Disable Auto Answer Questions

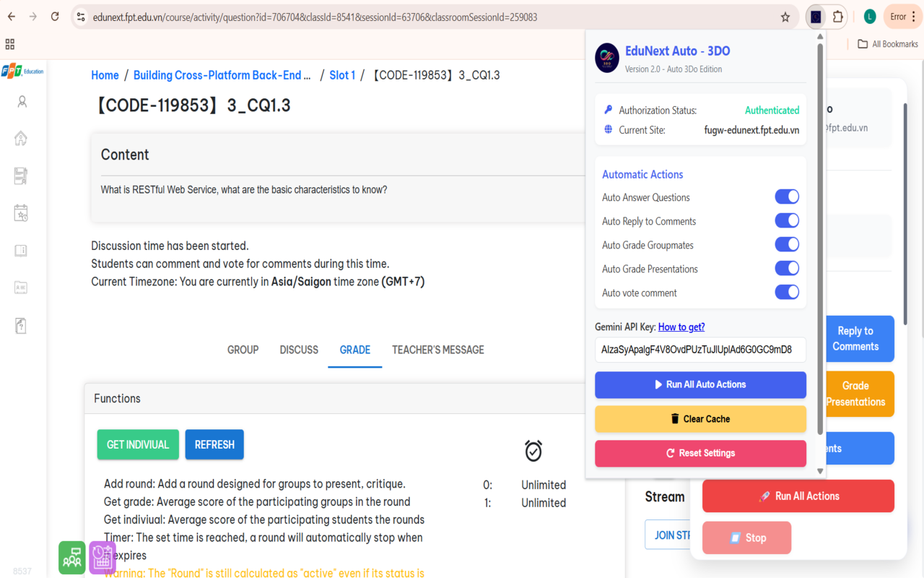tap(787, 197)
